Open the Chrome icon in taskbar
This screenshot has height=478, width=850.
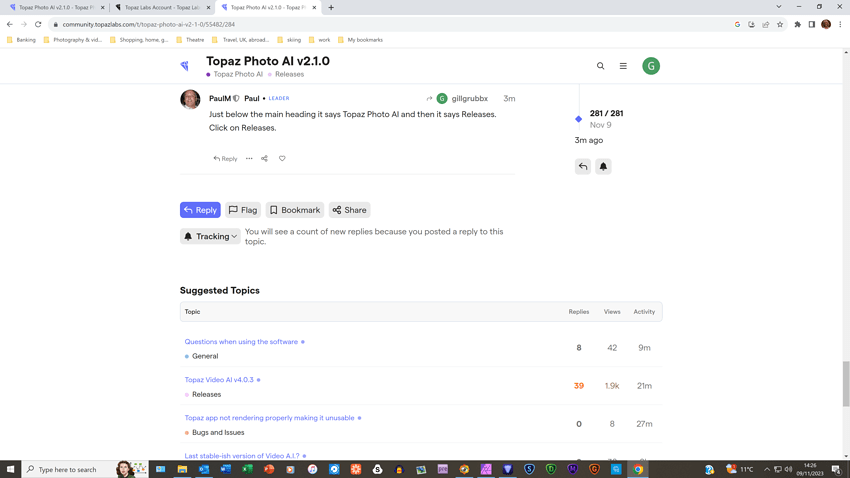(638, 469)
